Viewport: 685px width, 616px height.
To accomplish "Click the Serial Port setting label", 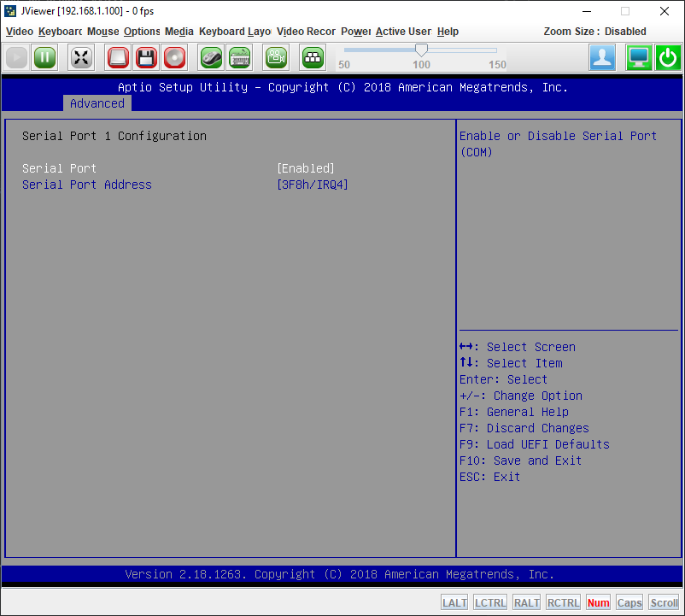I will tap(60, 168).
